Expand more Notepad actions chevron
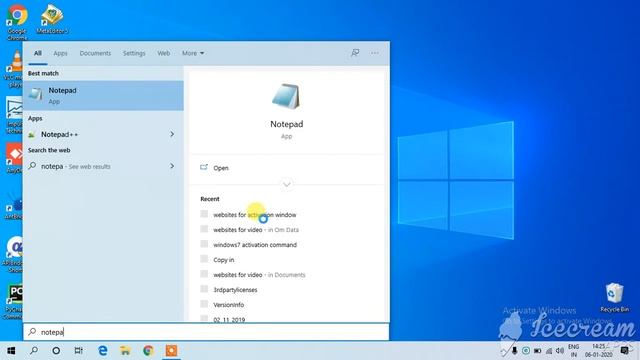This screenshot has width=640, height=360. pos(287,184)
